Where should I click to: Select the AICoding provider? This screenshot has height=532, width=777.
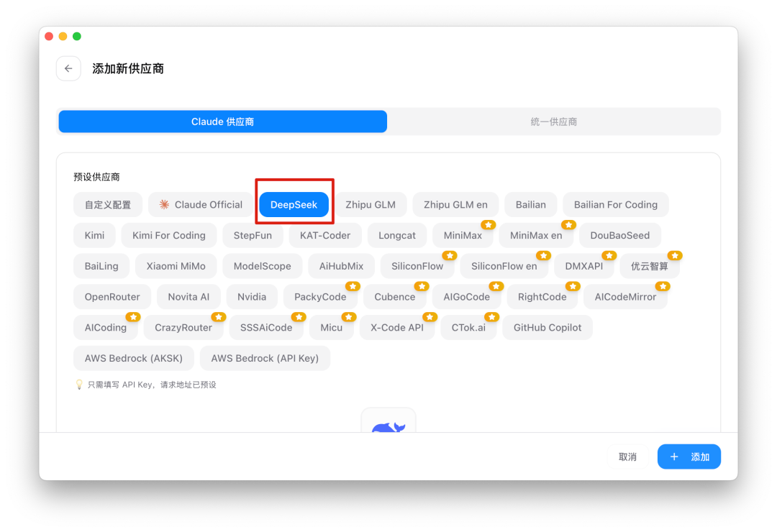(106, 327)
